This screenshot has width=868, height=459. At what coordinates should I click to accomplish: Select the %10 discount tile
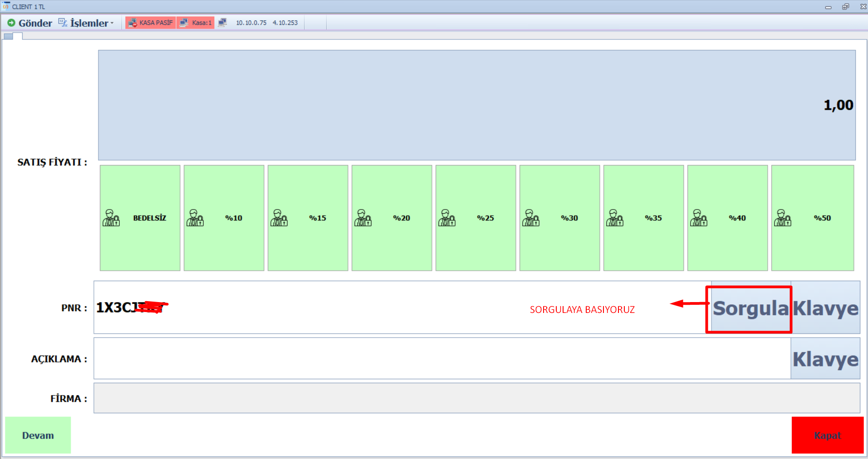224,218
